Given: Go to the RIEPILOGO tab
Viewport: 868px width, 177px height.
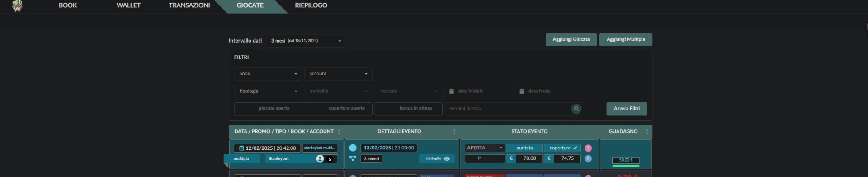Looking at the screenshot, I should click(311, 5).
